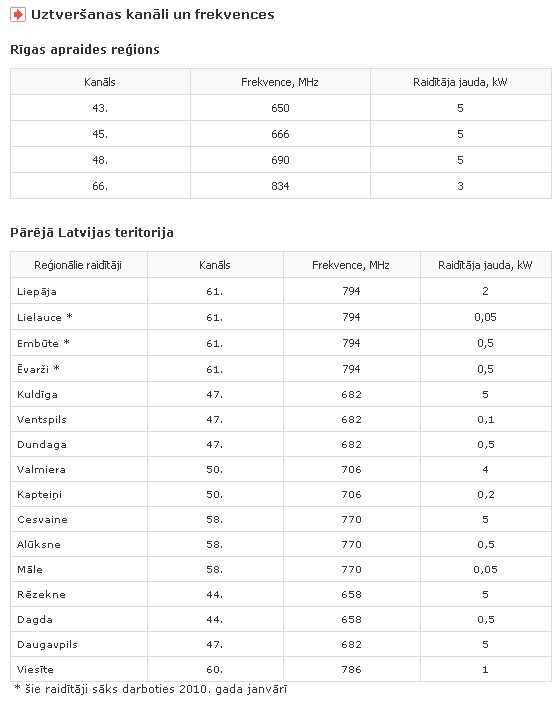Select the Valmiera transmitter name
557x704 pixels.
click(x=41, y=470)
